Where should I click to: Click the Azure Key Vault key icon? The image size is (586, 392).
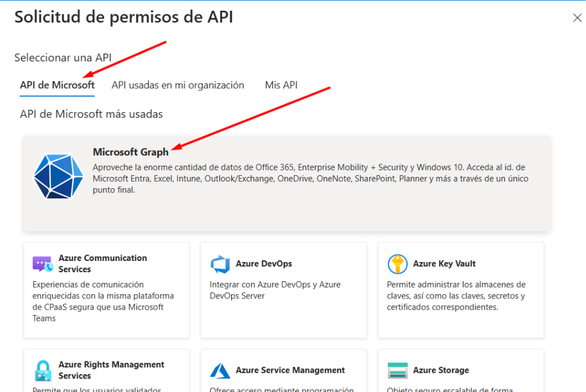coord(397,264)
